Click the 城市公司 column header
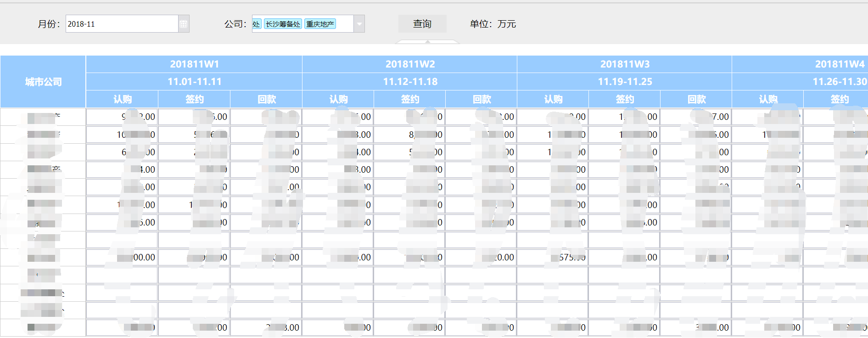Viewport: 868px width, 338px height. point(43,82)
